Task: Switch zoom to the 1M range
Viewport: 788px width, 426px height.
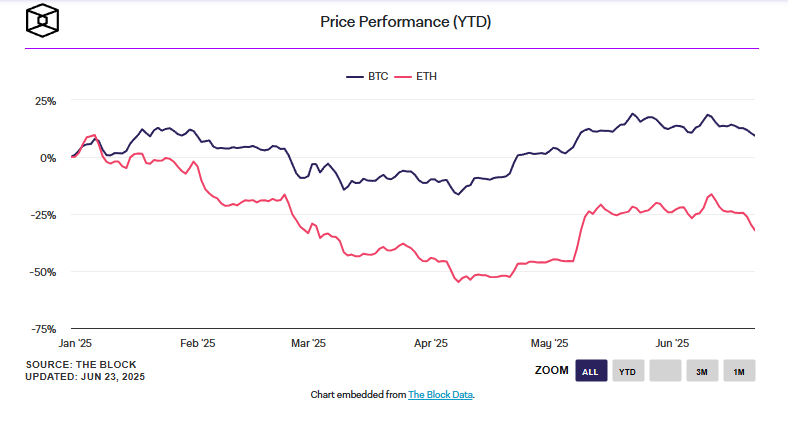Action: (x=739, y=371)
